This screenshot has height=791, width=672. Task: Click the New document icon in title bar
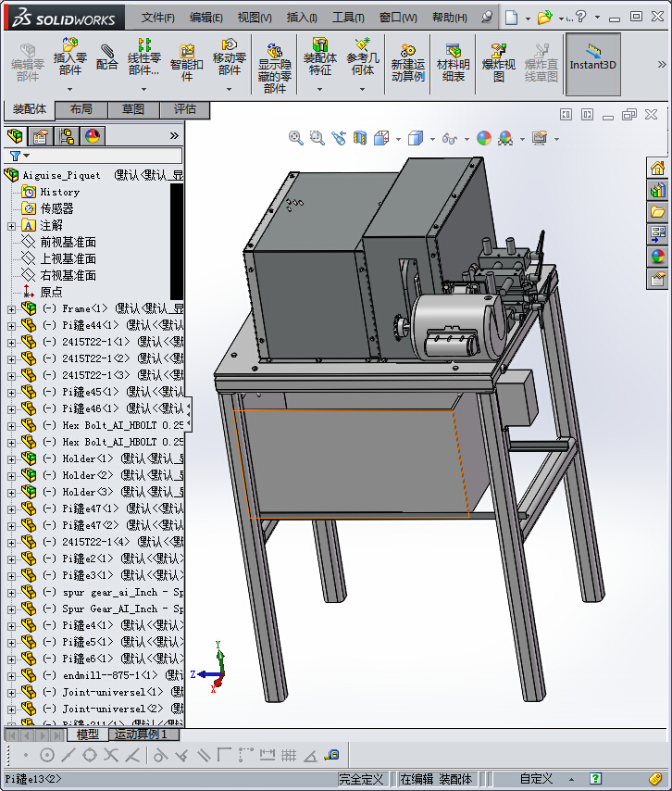click(511, 18)
